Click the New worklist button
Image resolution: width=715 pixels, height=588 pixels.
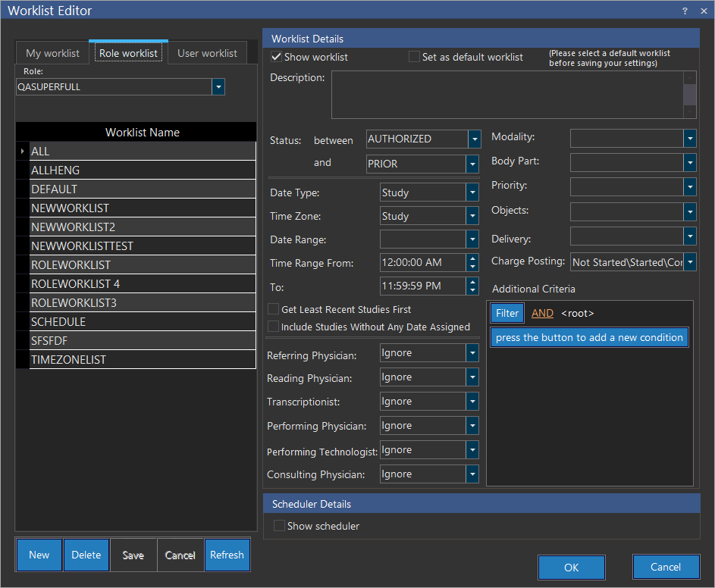coord(39,555)
